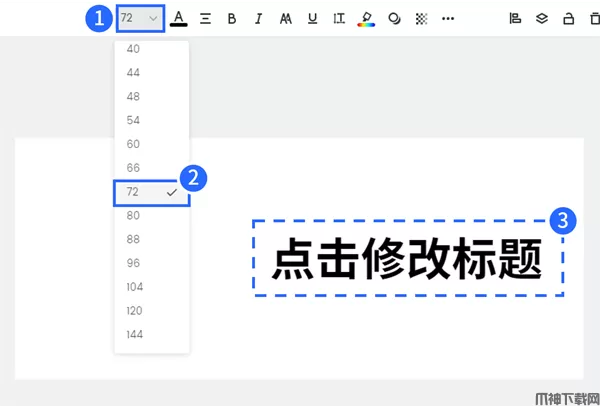The width and height of the screenshot is (600, 406).
Task: Click the letter case AA icon
Action: (x=286, y=18)
